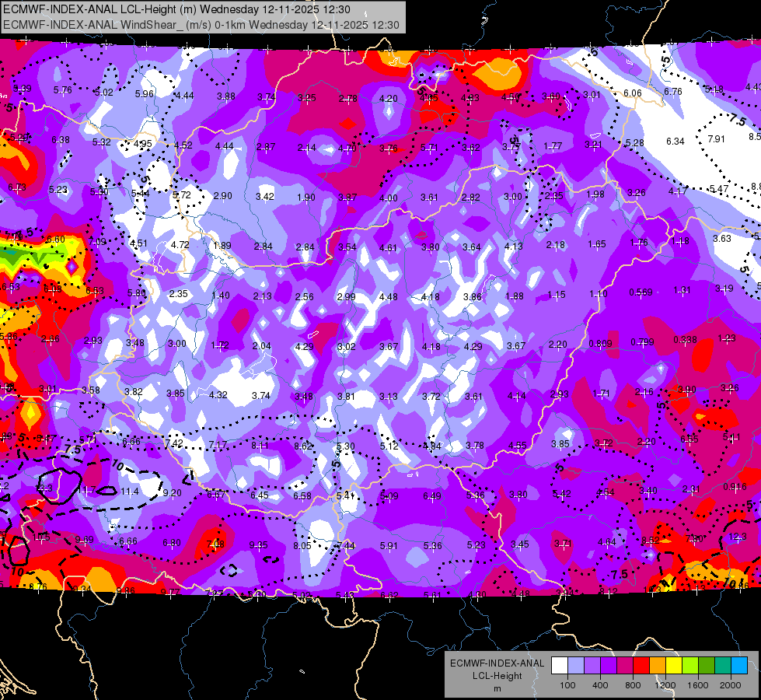Click the WindShear_ (m/s) 0-1km title line
This screenshot has height=700, width=761.
pyautogui.click(x=201, y=25)
